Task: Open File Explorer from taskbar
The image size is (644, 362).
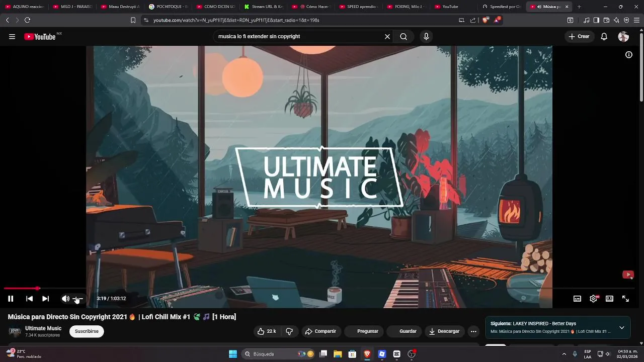Action: point(338,354)
